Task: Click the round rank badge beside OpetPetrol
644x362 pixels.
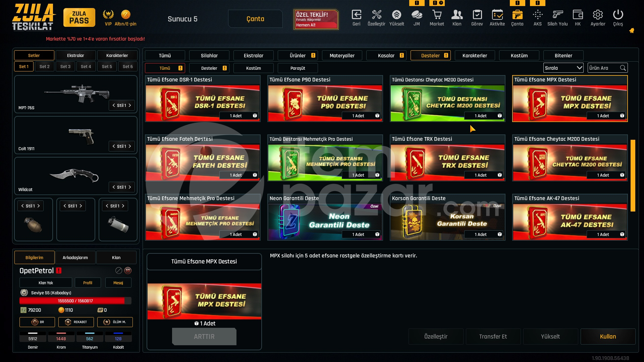Action: (128, 270)
